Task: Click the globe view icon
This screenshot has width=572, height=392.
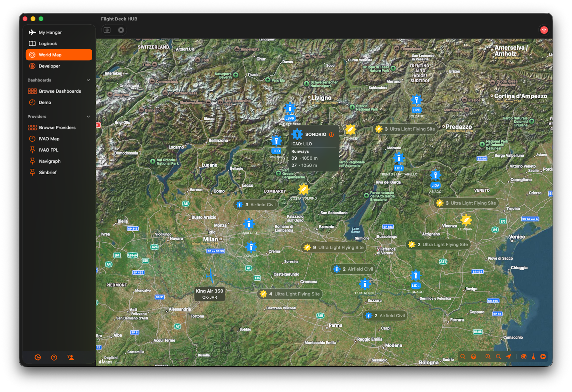Action: click(x=524, y=357)
